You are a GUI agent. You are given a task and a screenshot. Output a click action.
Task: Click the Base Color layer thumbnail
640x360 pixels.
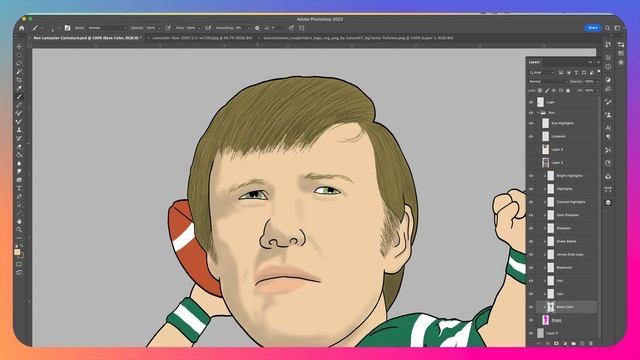[551, 307]
